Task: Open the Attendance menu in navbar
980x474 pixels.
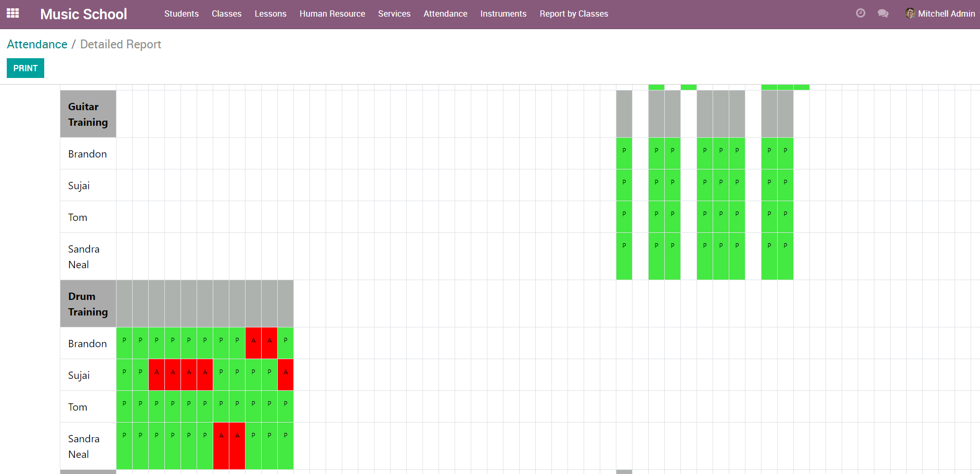Action: tap(445, 14)
